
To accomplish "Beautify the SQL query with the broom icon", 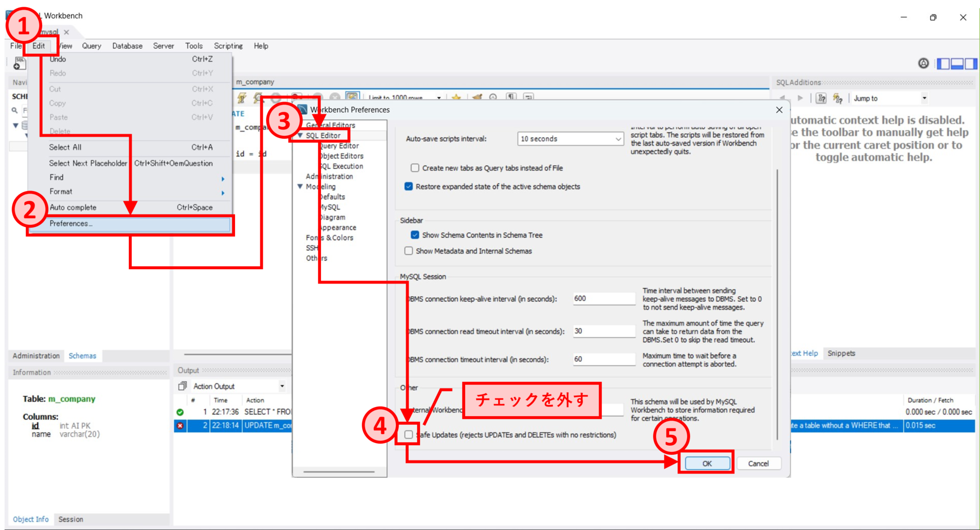I will click(x=478, y=97).
